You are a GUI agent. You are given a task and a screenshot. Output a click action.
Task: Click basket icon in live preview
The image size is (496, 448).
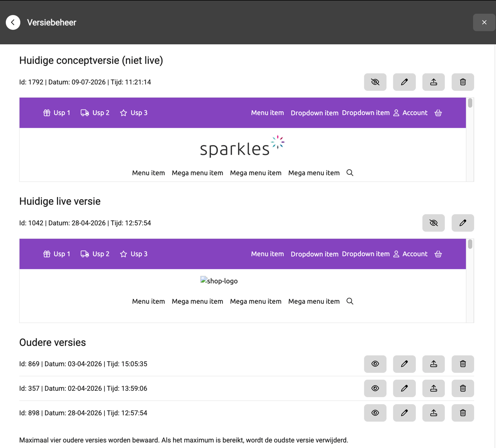438,254
